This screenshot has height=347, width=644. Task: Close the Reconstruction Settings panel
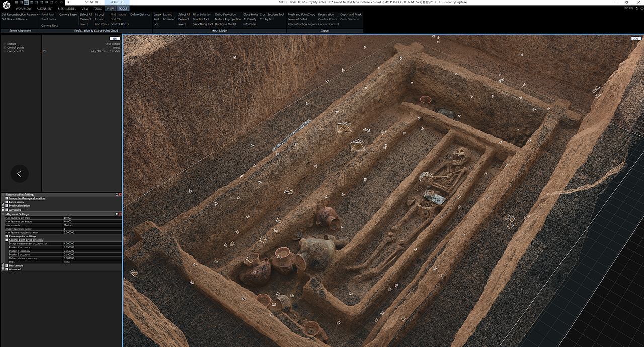click(x=120, y=194)
